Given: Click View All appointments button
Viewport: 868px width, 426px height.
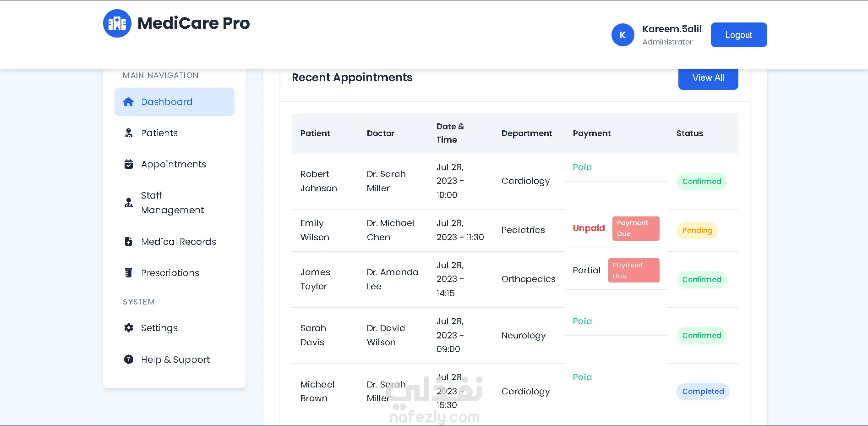Looking at the screenshot, I should (708, 78).
